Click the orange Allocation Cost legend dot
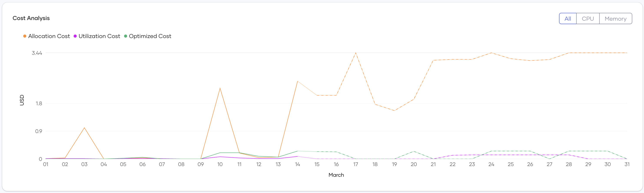This screenshot has width=644, height=193. 25,36
